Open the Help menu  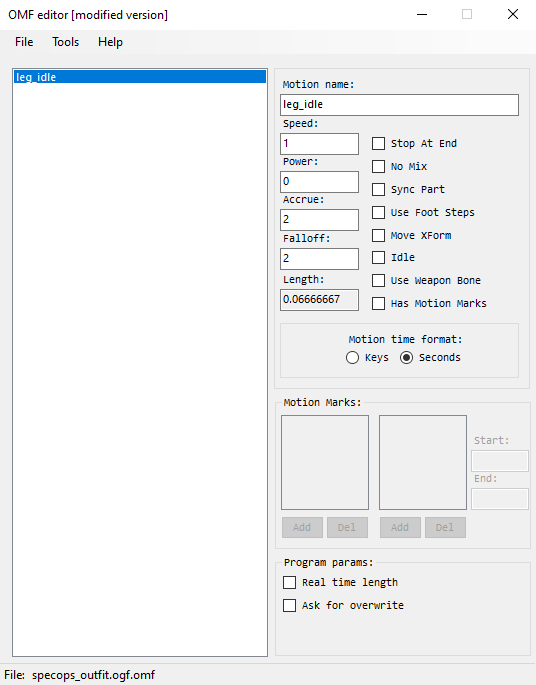click(x=110, y=42)
